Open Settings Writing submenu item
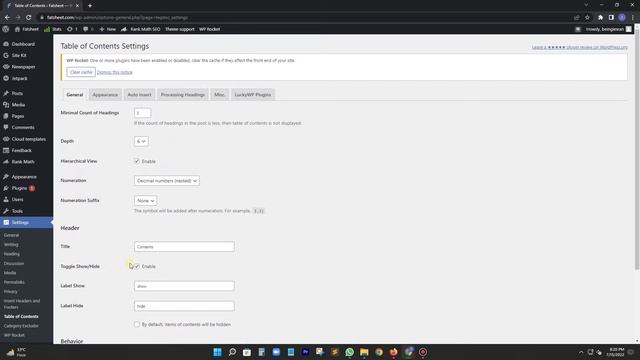The height and width of the screenshot is (360, 640). pos(11,245)
